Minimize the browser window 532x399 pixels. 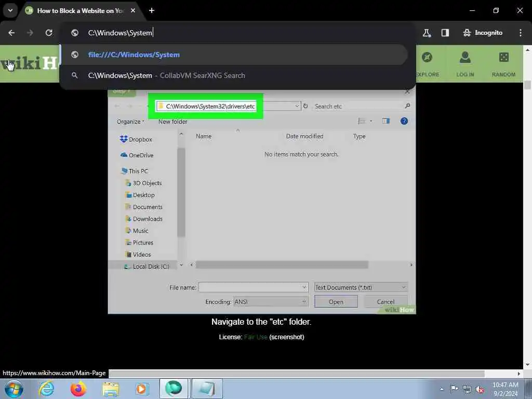pos(472,10)
